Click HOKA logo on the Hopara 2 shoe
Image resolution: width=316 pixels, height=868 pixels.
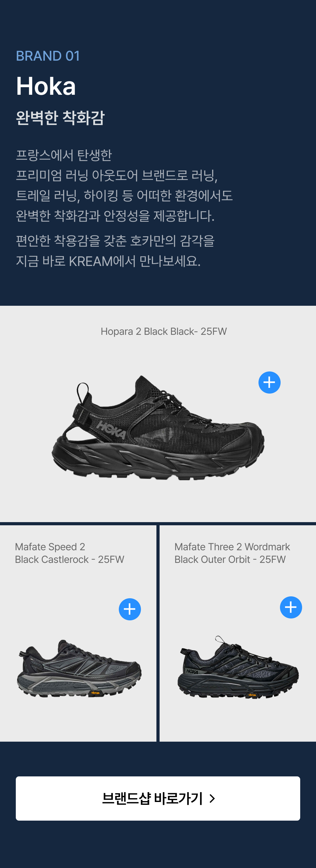coord(111,430)
